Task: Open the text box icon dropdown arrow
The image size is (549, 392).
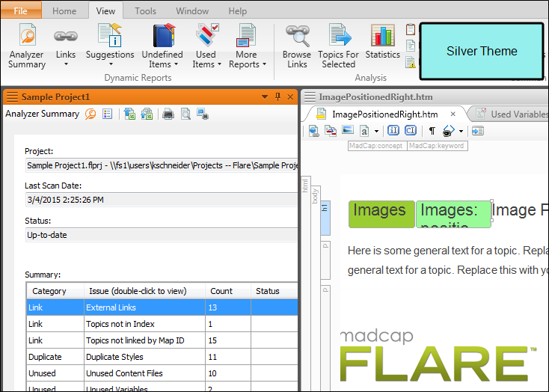Action: 376,132
